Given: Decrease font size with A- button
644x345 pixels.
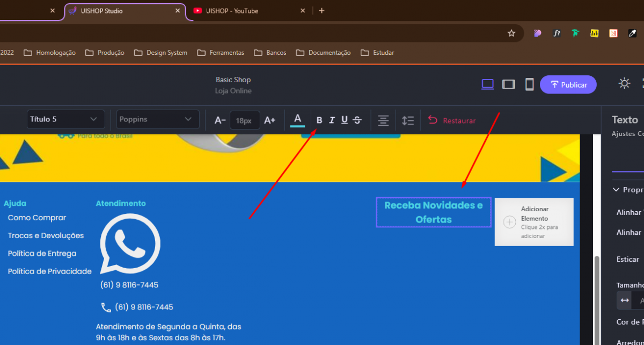Looking at the screenshot, I should (220, 120).
